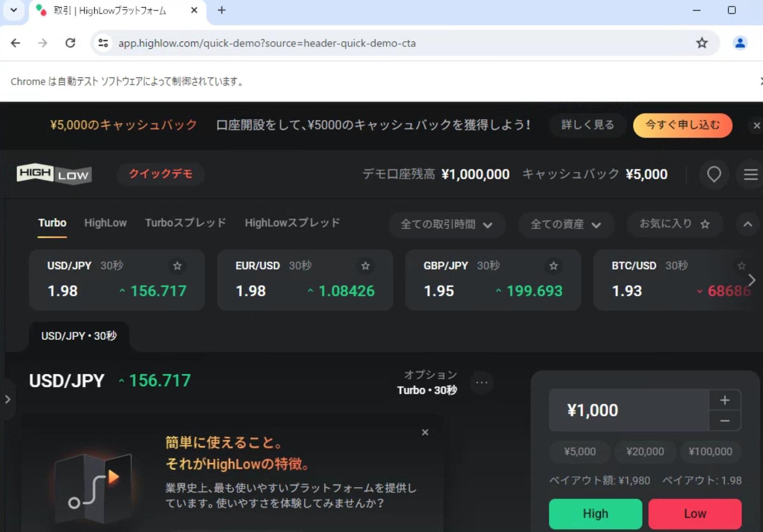Expand the left side panel arrow
This screenshot has height=532, width=763.
(x=8, y=399)
